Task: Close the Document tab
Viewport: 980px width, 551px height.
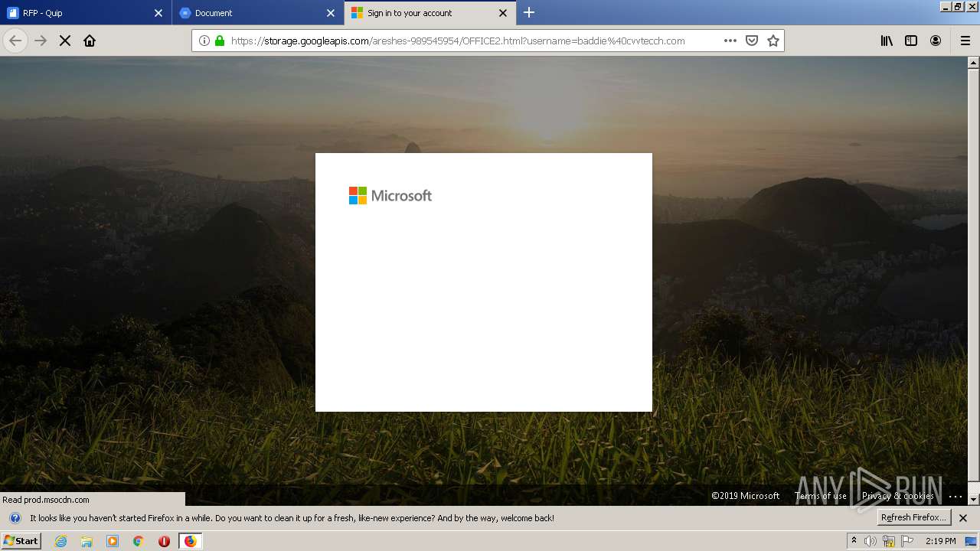Action: (x=331, y=13)
